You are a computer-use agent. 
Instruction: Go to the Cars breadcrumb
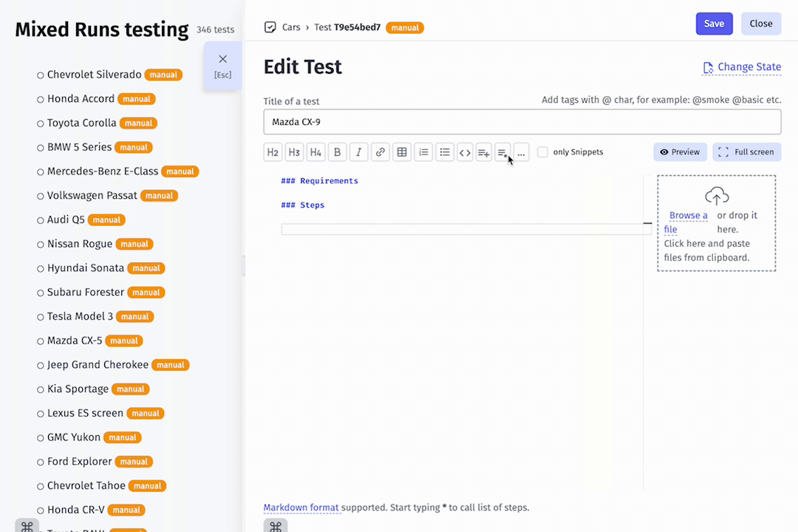[x=291, y=27]
